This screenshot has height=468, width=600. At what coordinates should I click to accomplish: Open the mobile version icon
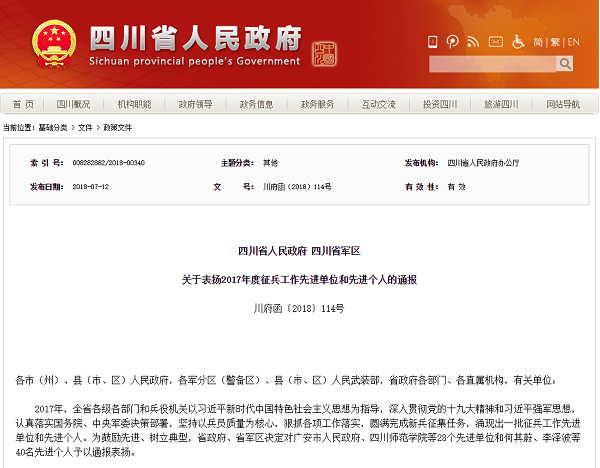(x=432, y=42)
